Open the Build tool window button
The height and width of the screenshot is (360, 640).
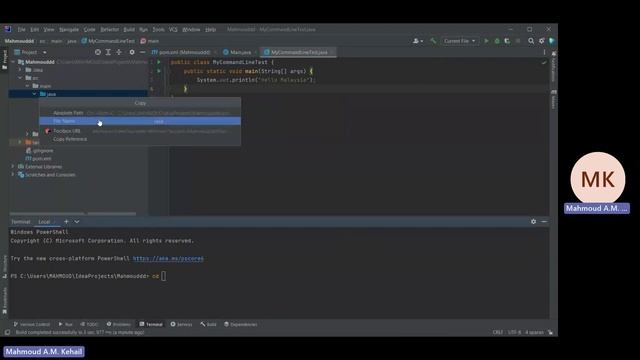click(208, 324)
